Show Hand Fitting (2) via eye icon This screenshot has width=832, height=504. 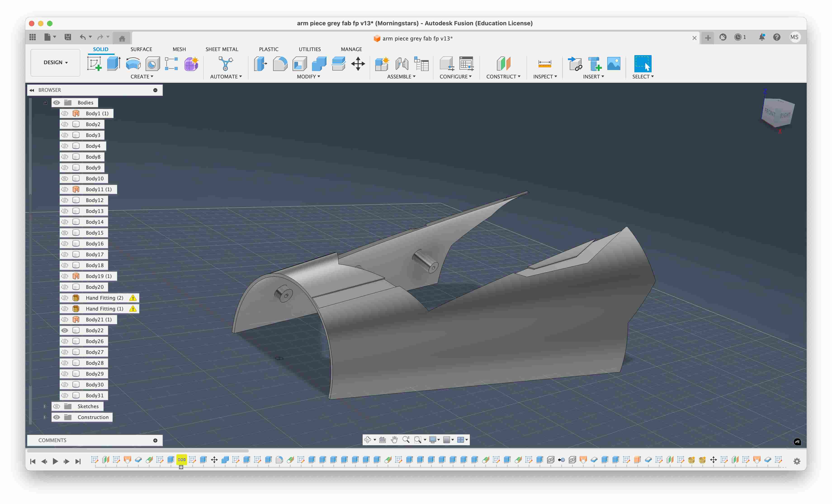point(64,298)
